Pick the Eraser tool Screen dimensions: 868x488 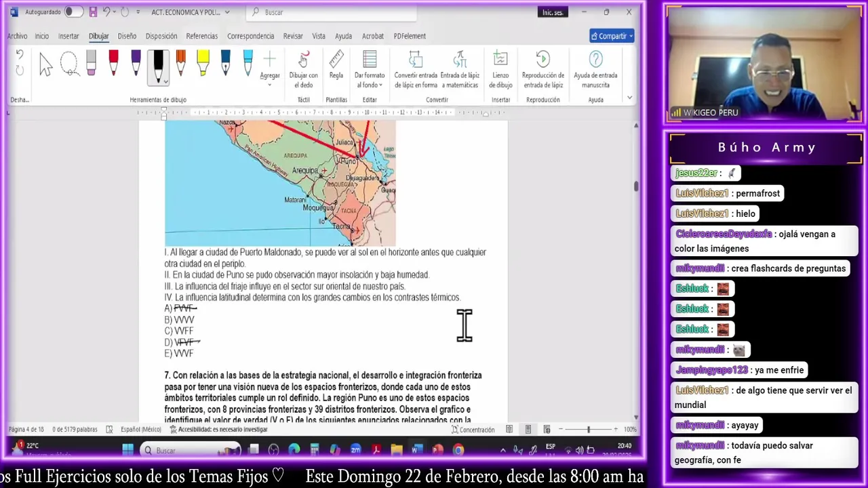tap(91, 63)
